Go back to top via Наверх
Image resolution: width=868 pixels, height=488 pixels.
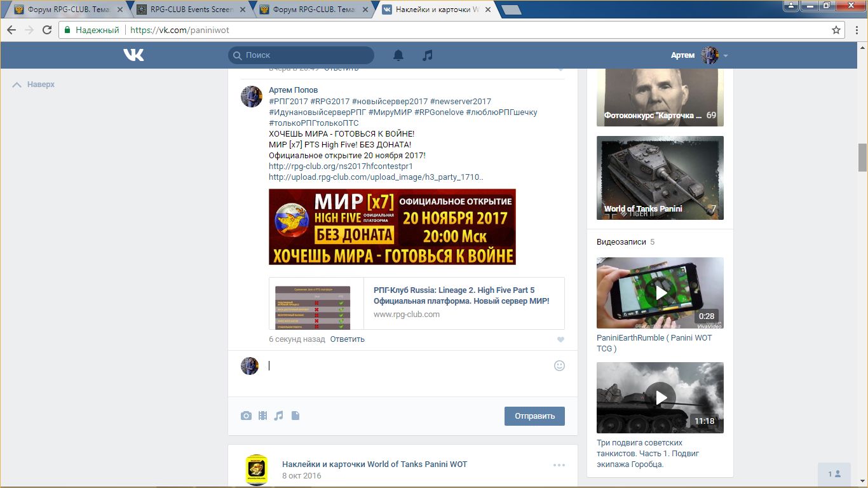click(34, 85)
